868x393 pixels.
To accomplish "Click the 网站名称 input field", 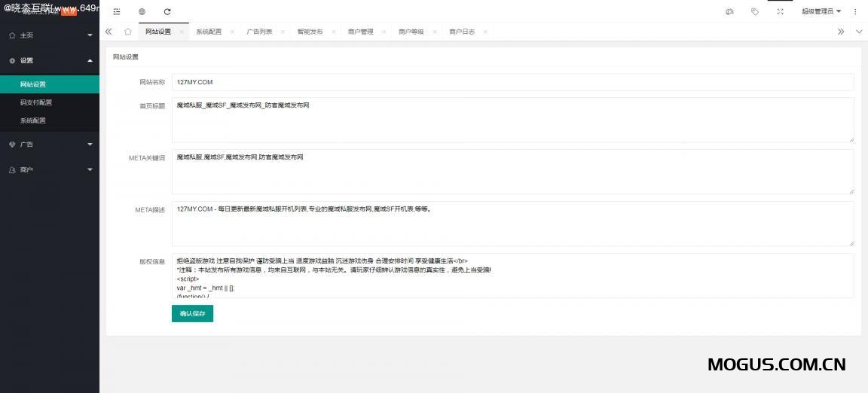I will 512,82.
